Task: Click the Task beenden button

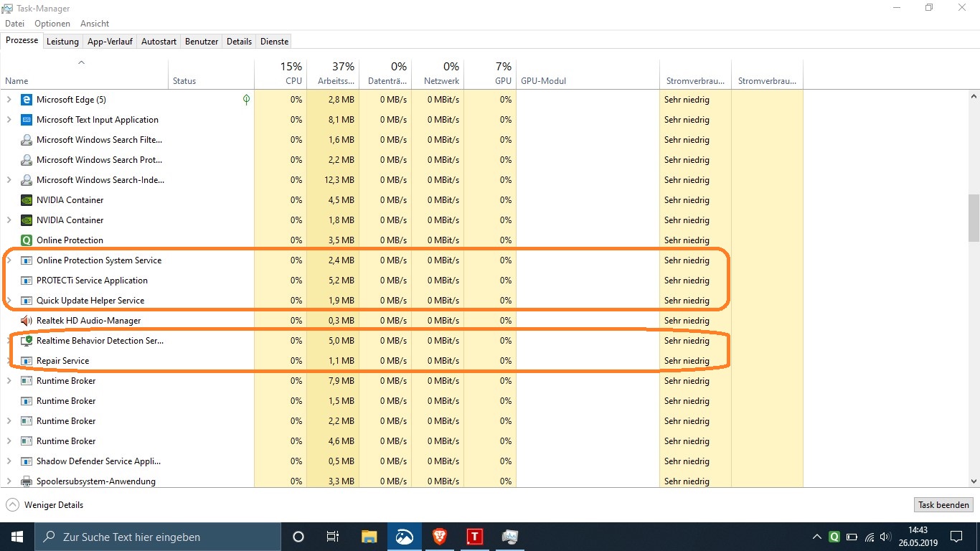Action: tap(943, 505)
